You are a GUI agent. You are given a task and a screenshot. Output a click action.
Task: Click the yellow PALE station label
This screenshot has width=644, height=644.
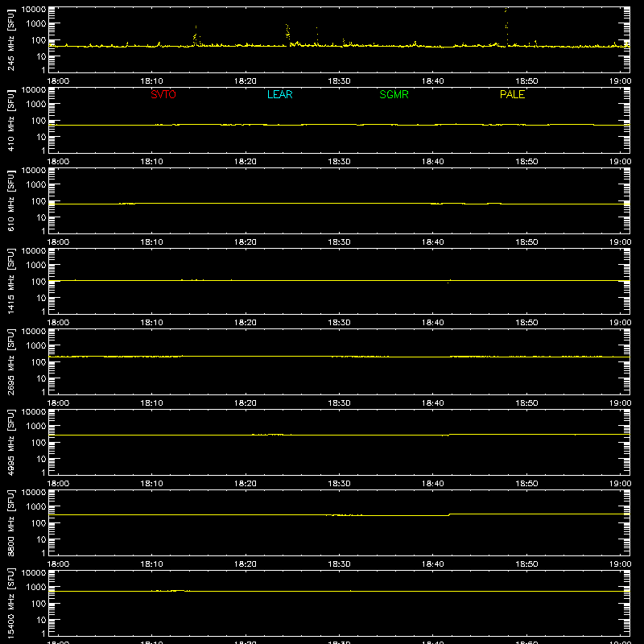(x=512, y=94)
